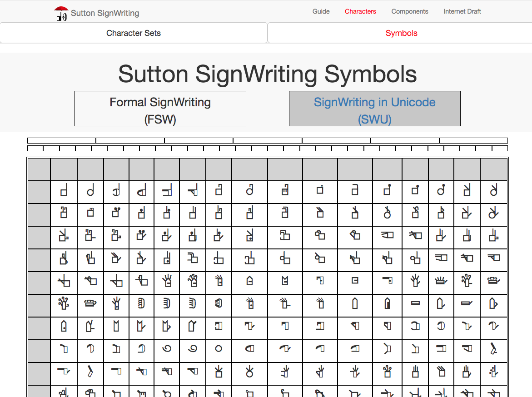The image size is (532, 397).
Task: Open the Components page
Action: point(409,11)
